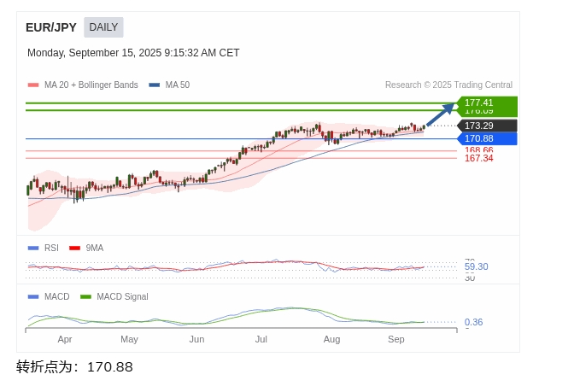Click the Jul label on time axis
This screenshot has width=580, height=392.
(261, 339)
